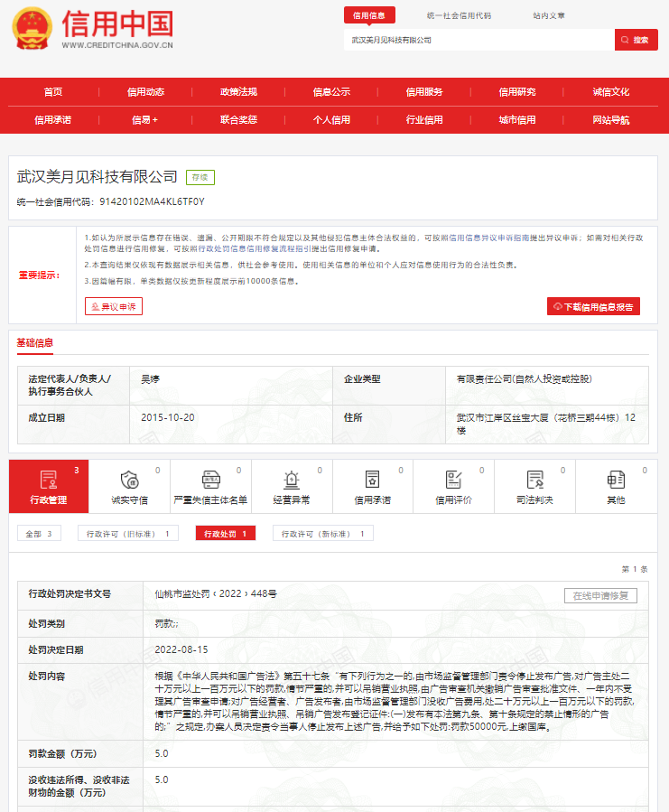
Task: Open 行业信用 navigation item
Action: pyautogui.click(x=424, y=119)
